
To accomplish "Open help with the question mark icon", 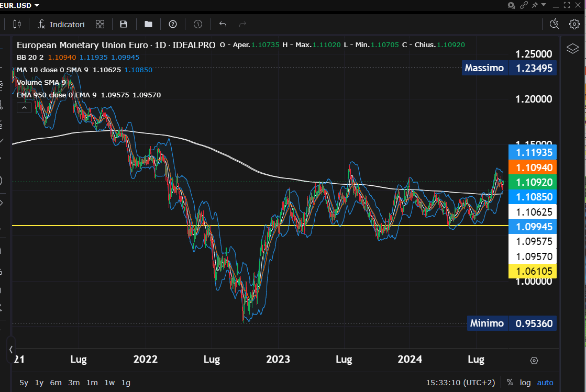I will pyautogui.click(x=173, y=24).
